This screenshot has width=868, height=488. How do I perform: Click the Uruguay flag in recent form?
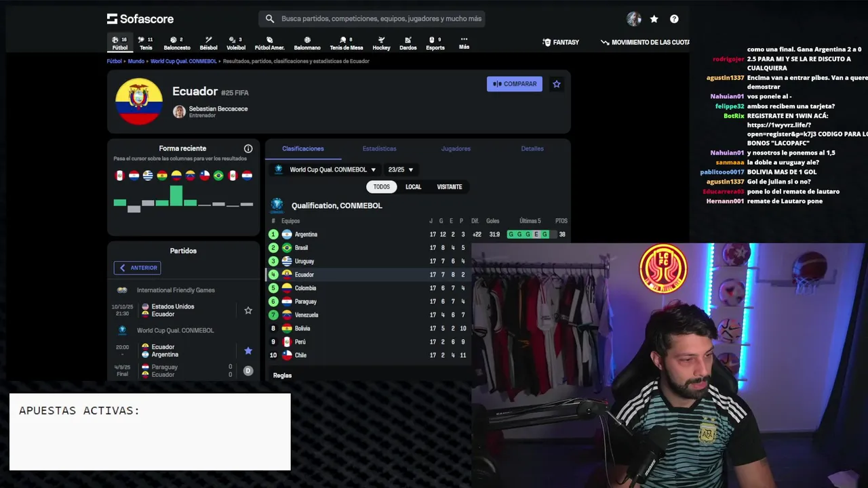pos(148,176)
